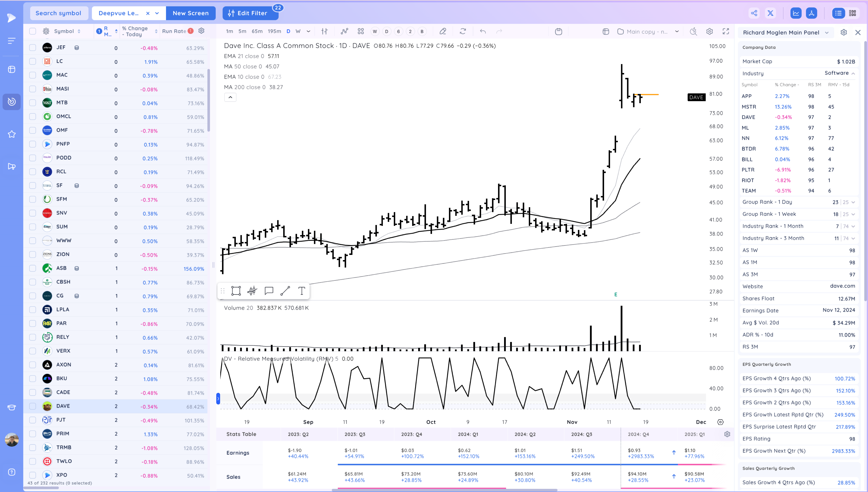Open the chart view icon
This screenshot has height=492, width=868.
click(x=796, y=13)
